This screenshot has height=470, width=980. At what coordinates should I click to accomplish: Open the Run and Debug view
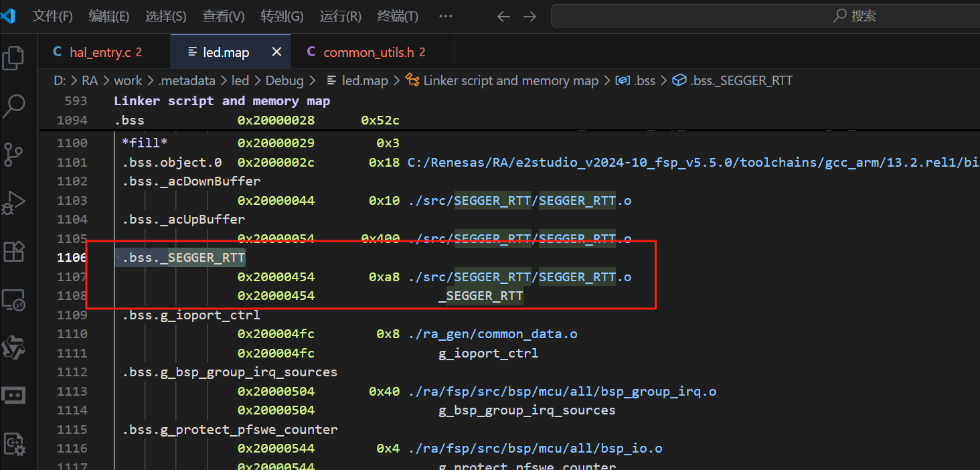(x=14, y=203)
